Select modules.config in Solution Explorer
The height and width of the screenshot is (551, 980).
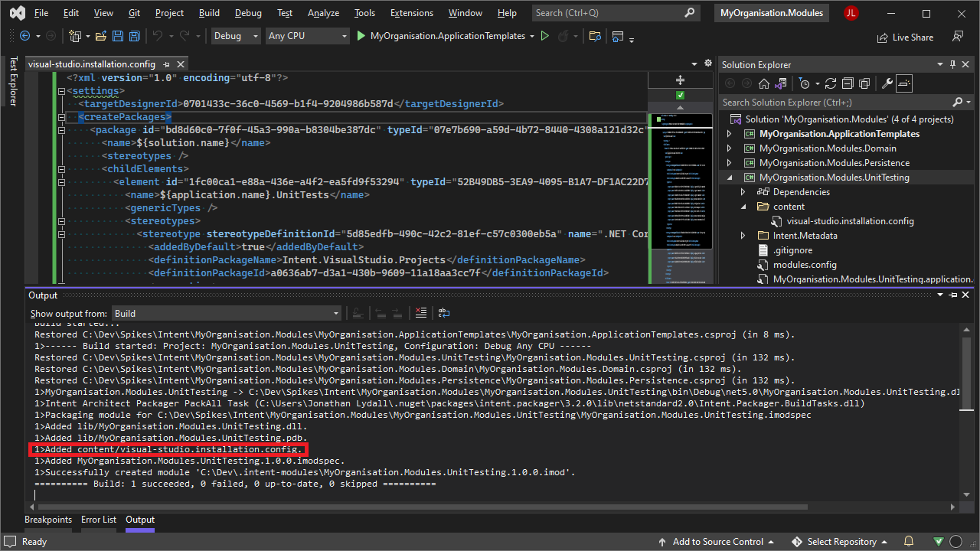click(x=804, y=265)
